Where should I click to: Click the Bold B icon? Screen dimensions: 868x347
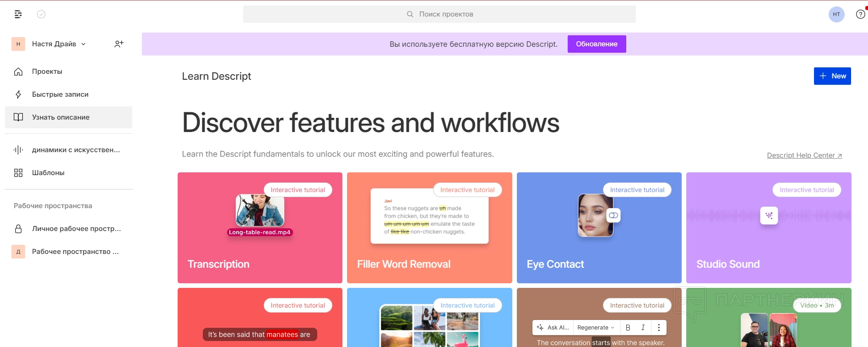coord(628,328)
